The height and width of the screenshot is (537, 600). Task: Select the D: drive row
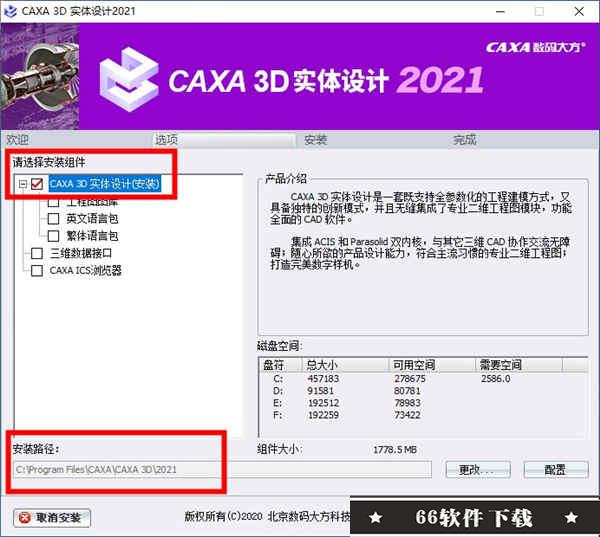click(x=423, y=391)
